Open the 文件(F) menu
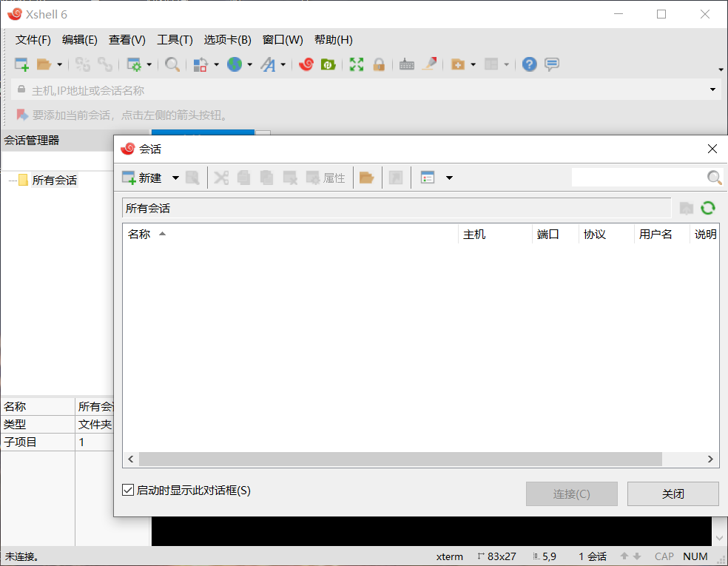728x566 pixels. (33, 40)
